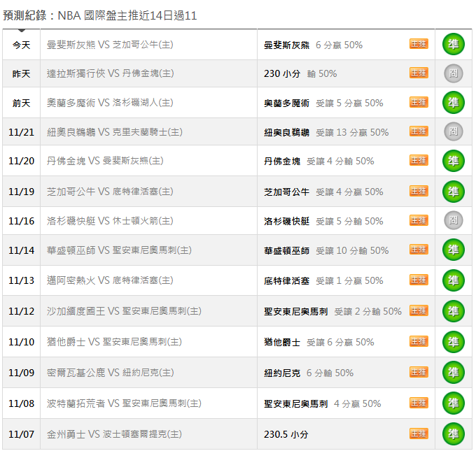Click the green 準 icon in 11/19 row

tap(453, 192)
